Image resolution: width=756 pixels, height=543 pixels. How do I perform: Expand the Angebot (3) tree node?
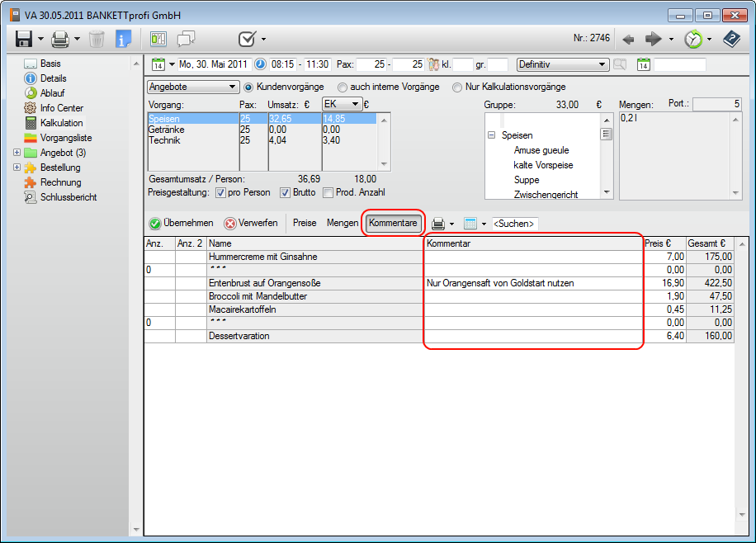(17, 153)
